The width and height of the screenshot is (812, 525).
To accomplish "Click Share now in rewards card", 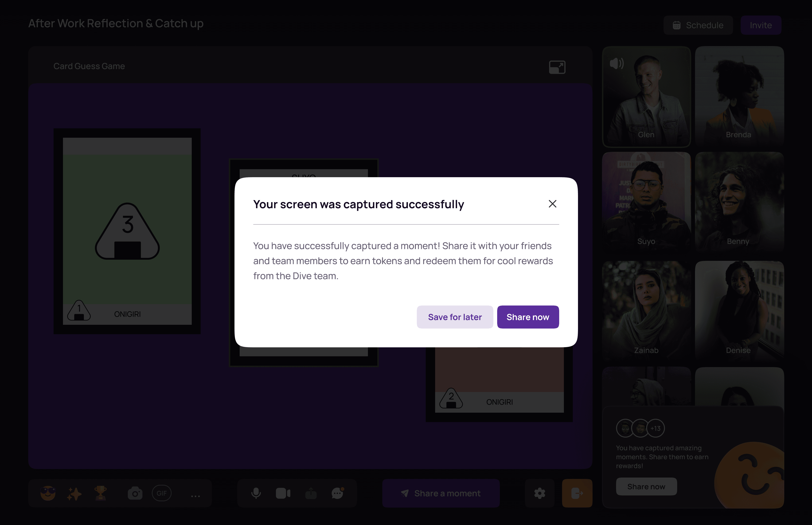I will click(x=646, y=486).
